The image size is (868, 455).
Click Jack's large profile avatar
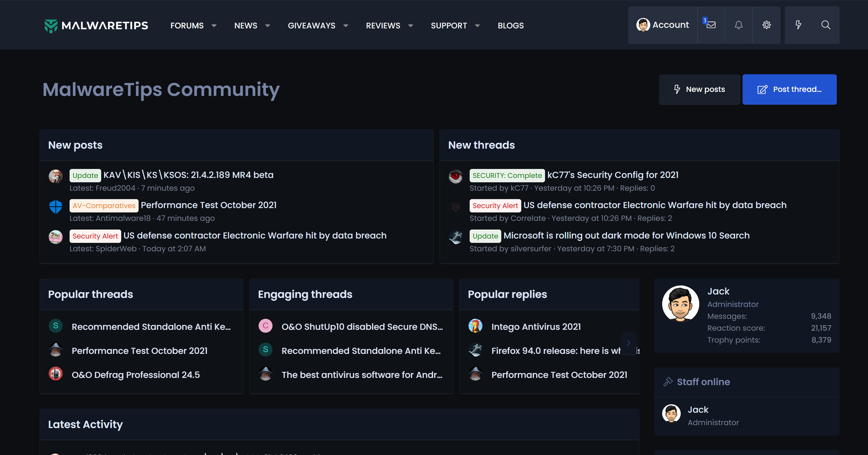(x=680, y=304)
